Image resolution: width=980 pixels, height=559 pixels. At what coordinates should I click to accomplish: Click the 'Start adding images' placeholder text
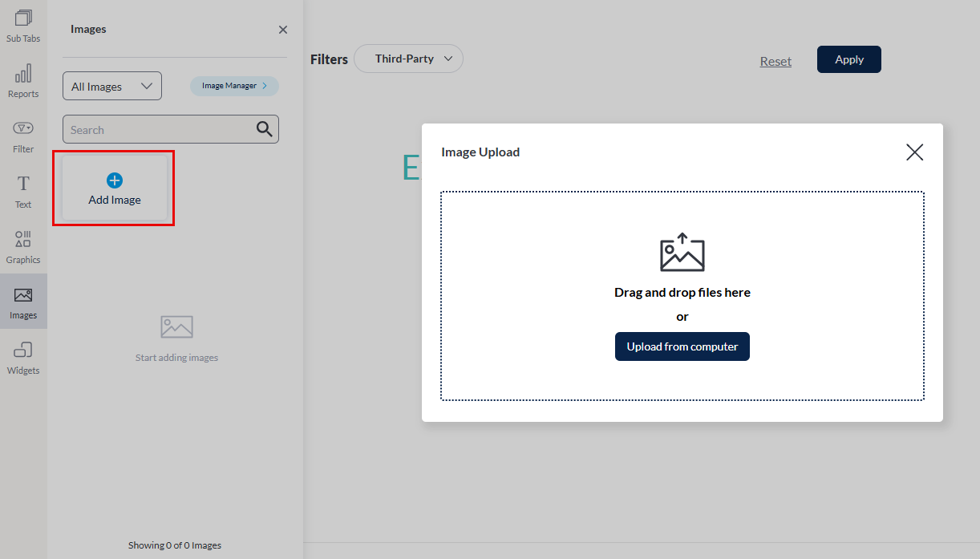176,358
